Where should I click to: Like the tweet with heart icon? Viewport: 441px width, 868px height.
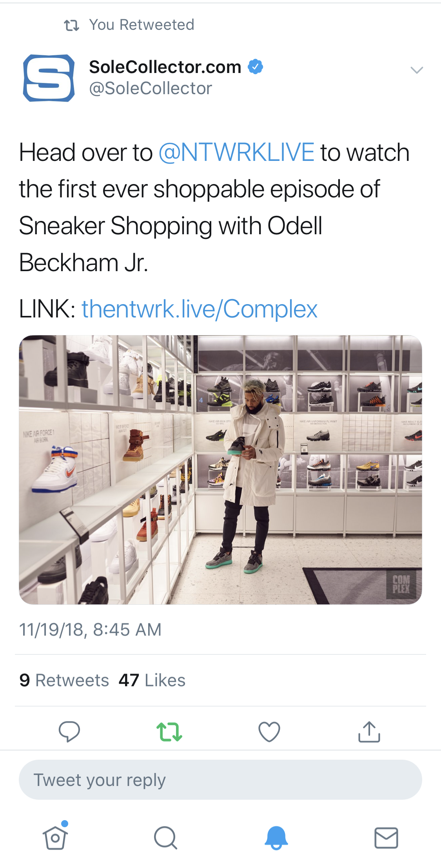(x=269, y=732)
